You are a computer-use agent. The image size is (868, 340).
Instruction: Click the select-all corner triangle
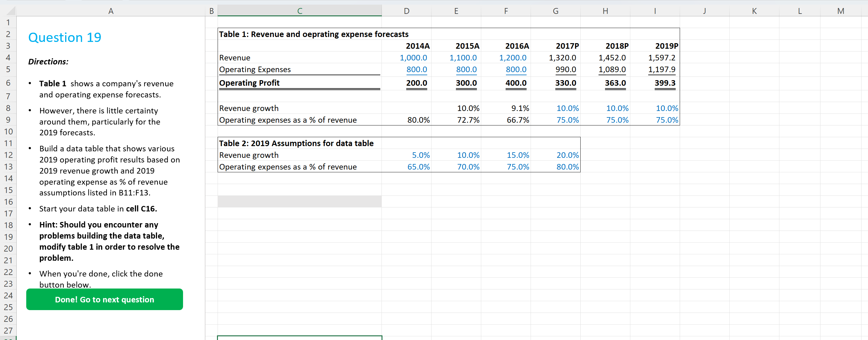[10, 11]
